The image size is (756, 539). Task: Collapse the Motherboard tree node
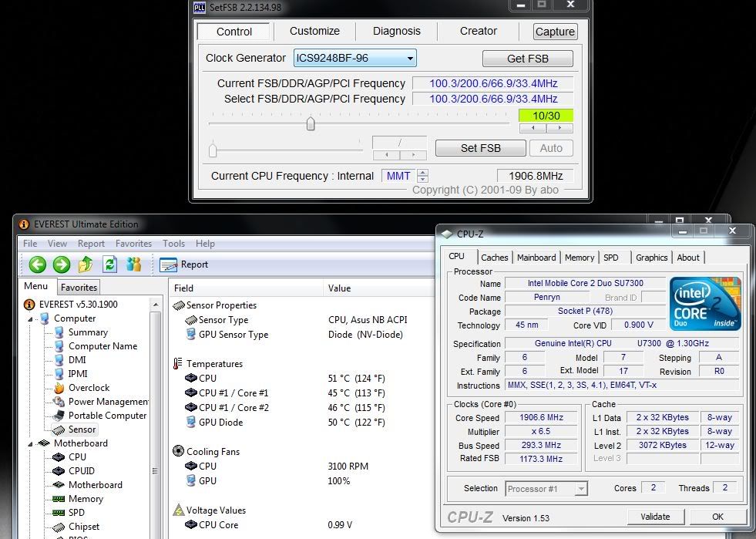pos(32,443)
